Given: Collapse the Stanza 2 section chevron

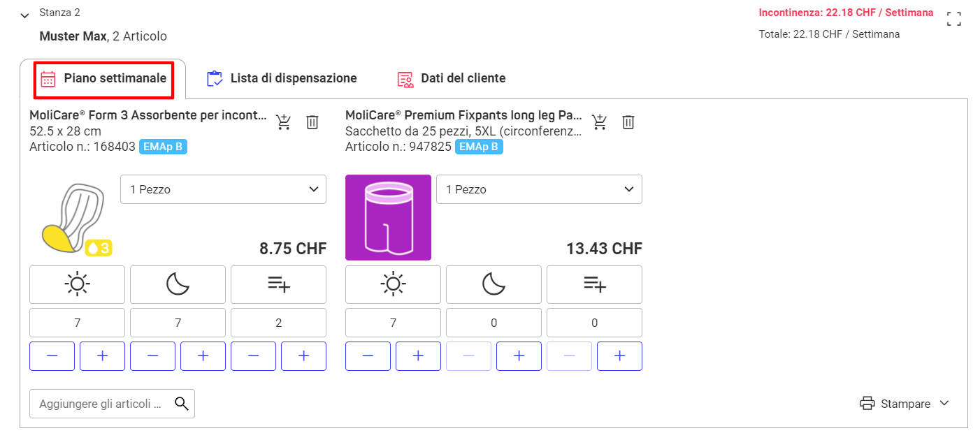Looking at the screenshot, I should [x=25, y=15].
